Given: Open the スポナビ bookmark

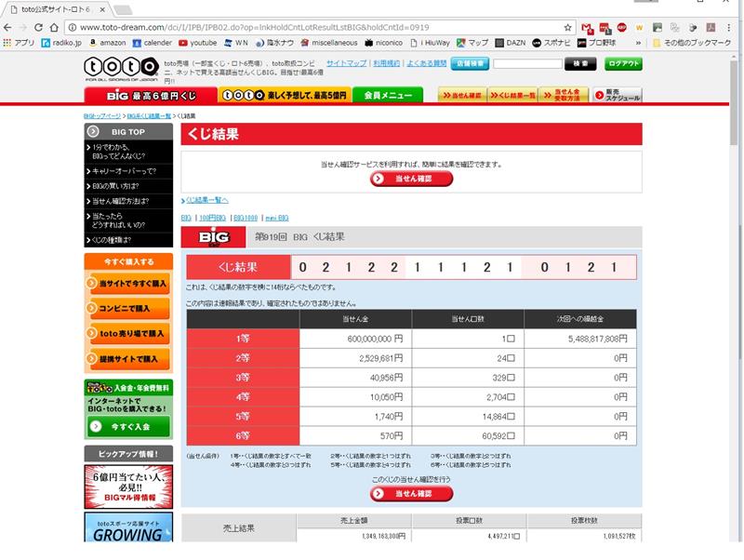Looking at the screenshot, I should (551, 43).
